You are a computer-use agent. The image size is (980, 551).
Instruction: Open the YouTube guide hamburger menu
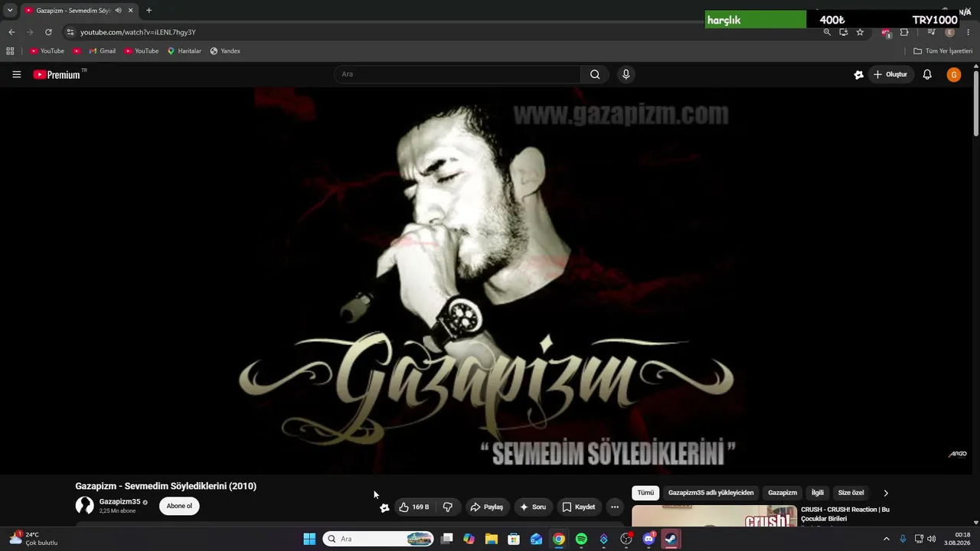pos(16,74)
